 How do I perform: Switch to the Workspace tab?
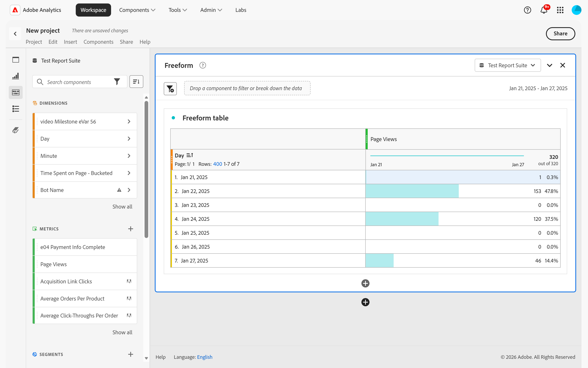[93, 10]
